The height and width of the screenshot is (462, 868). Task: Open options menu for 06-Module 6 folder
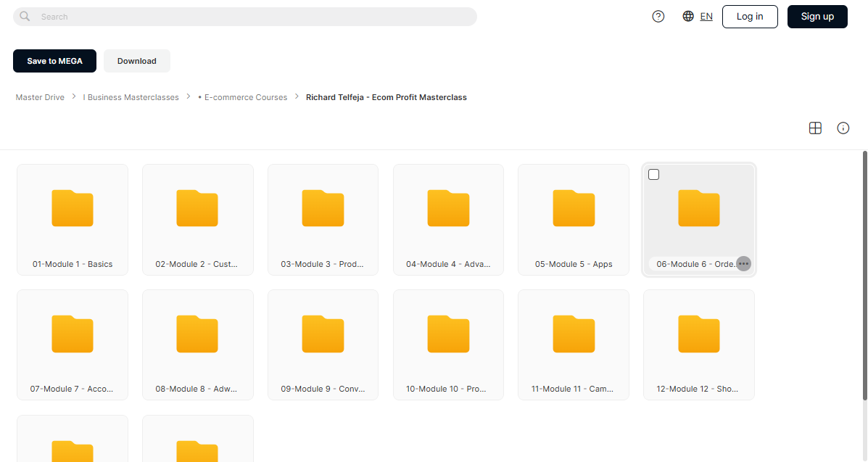point(743,264)
